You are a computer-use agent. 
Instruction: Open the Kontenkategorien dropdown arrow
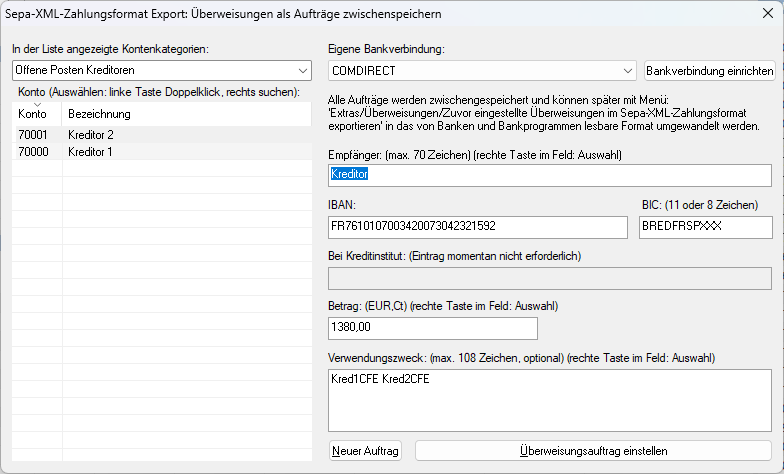coord(302,70)
